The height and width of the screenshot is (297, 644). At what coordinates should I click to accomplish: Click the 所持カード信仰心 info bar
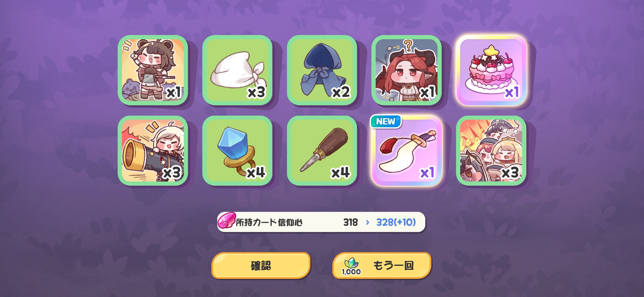321,222
